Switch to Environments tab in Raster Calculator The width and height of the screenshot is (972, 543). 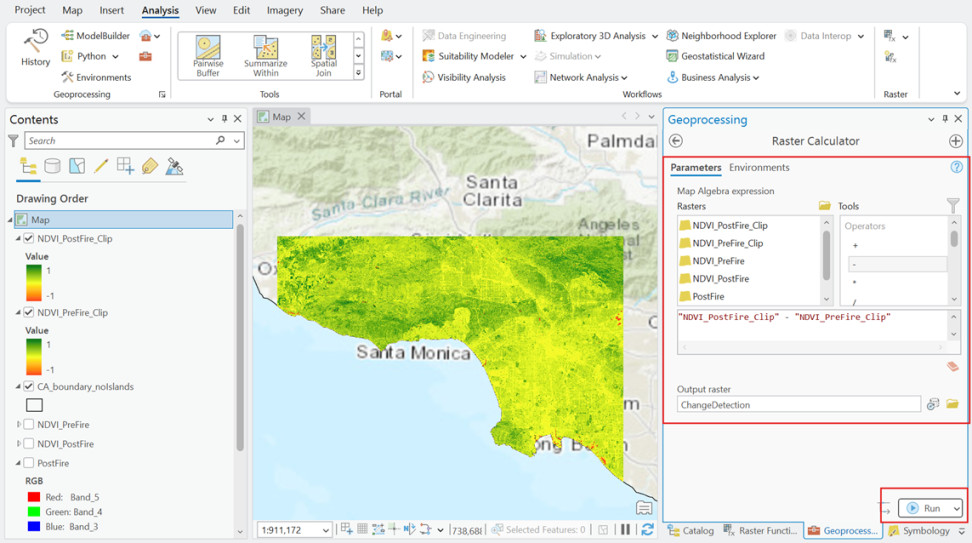pos(759,167)
